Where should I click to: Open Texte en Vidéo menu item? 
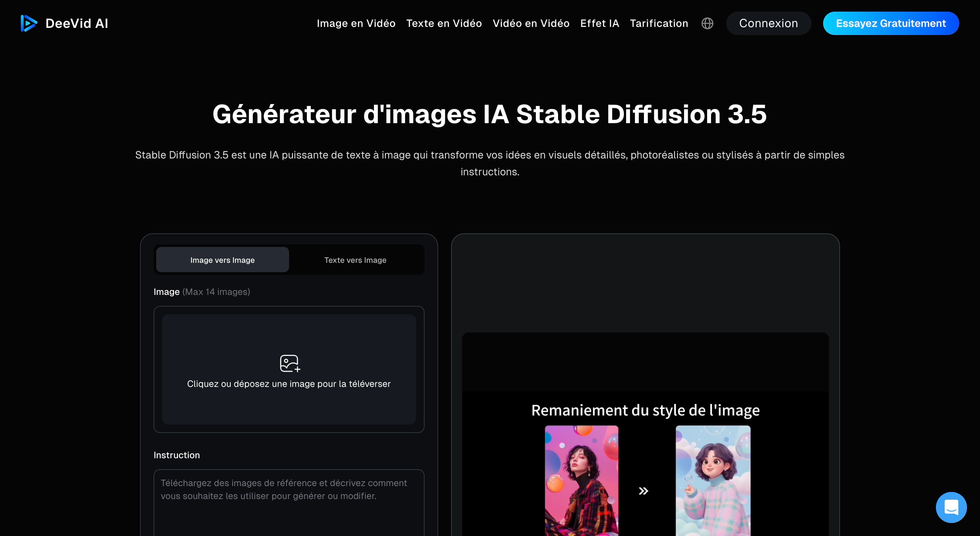click(x=444, y=23)
